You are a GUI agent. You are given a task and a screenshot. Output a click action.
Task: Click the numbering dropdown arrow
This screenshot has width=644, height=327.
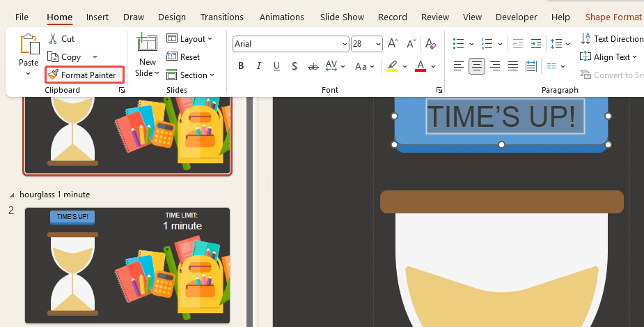point(500,44)
